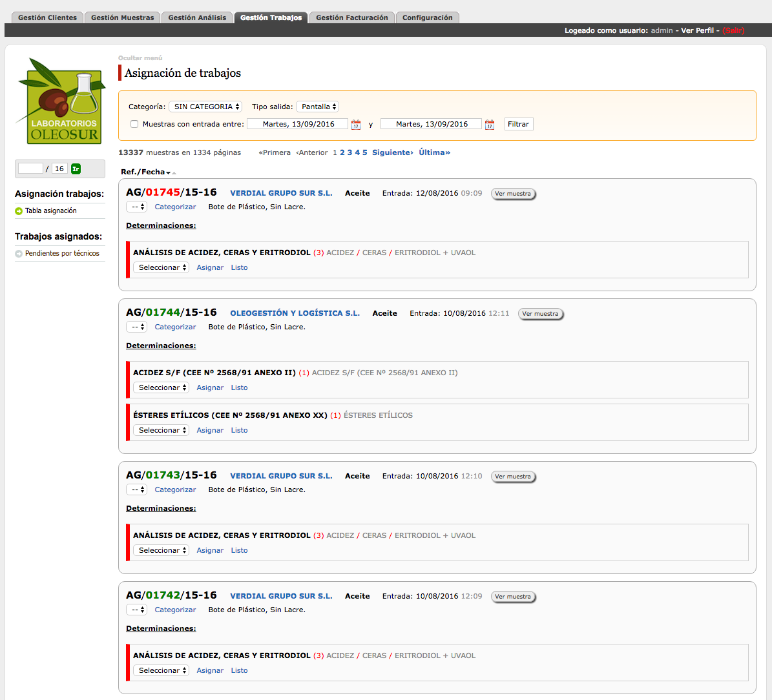Image resolution: width=772 pixels, height=700 pixels.
Task: Click Asignar in AG/01745 determination
Action: [x=210, y=268]
